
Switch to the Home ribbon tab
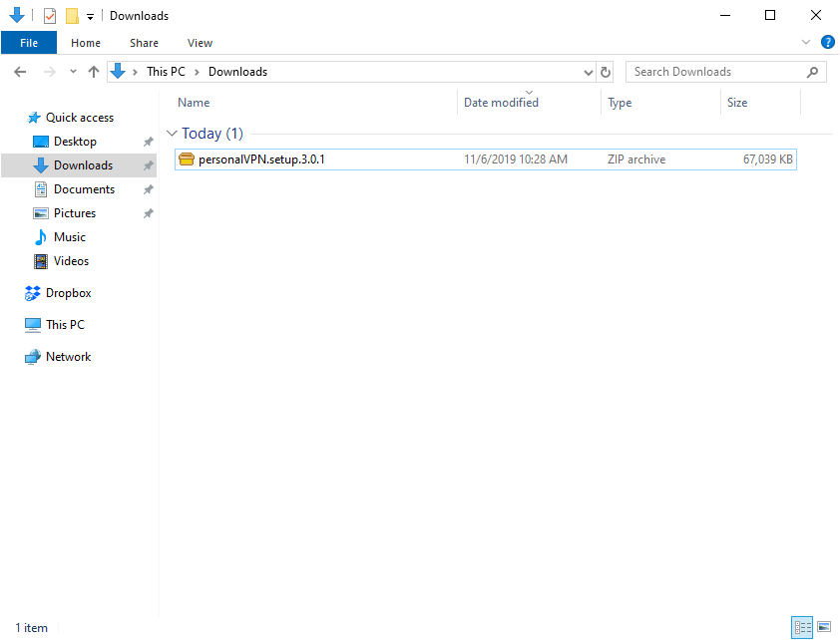(86, 43)
